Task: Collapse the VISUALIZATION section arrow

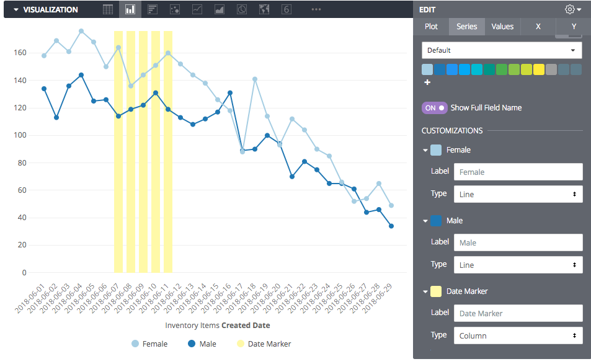Action: tap(16, 10)
